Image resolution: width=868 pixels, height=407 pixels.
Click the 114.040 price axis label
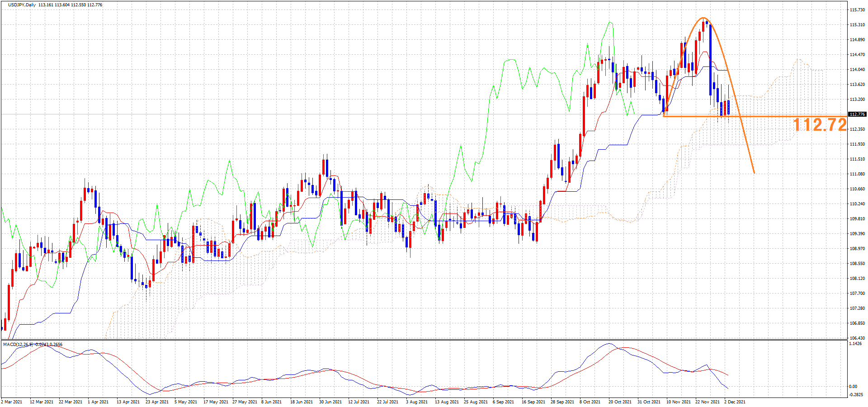point(857,70)
